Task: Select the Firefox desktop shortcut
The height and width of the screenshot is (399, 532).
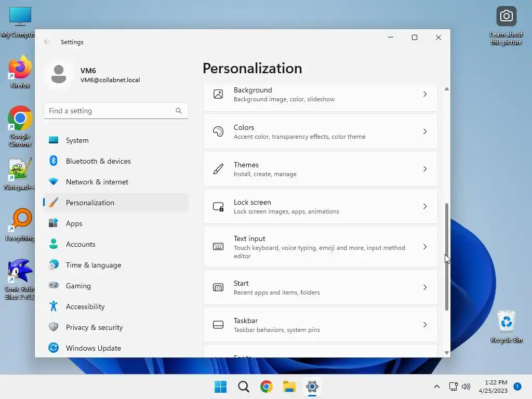Action: 20,72
